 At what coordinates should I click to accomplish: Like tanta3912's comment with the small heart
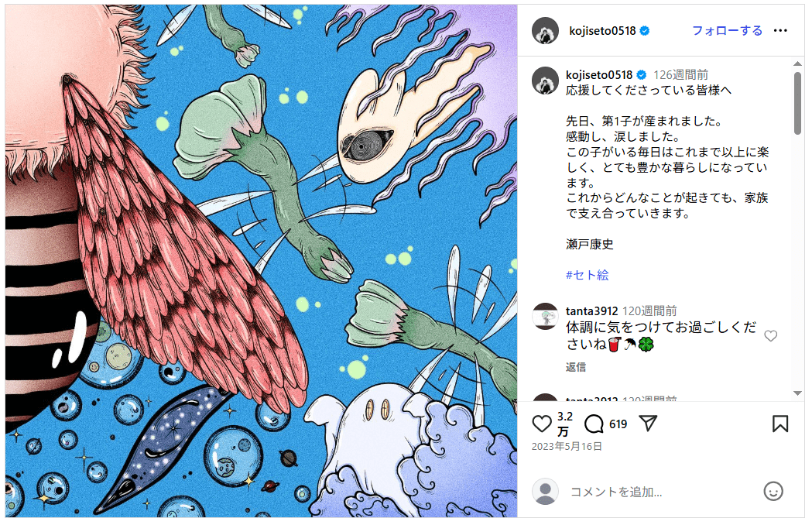(x=770, y=336)
